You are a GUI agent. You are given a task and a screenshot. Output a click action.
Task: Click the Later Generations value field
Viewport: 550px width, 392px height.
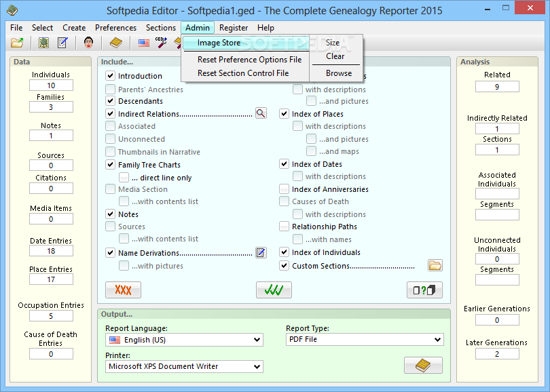click(497, 354)
